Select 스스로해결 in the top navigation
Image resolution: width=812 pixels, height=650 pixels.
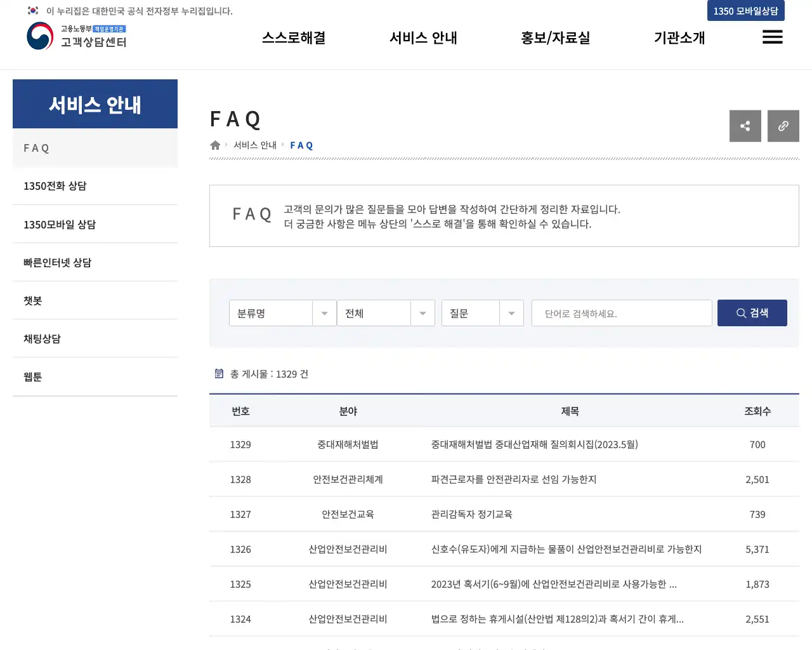[x=293, y=37]
